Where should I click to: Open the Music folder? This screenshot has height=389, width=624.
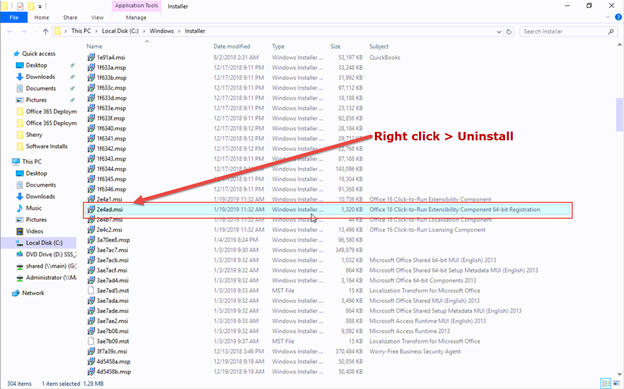click(x=33, y=208)
